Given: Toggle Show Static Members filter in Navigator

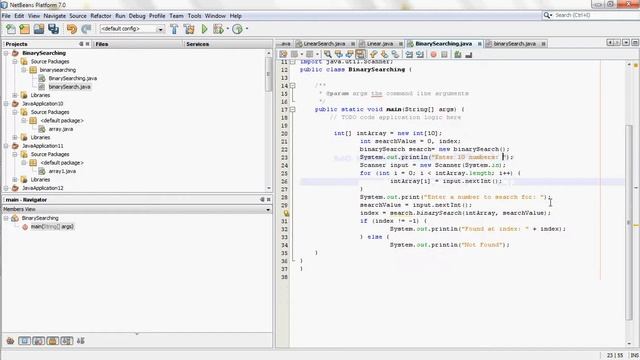Looking at the screenshot, I should point(38,340).
